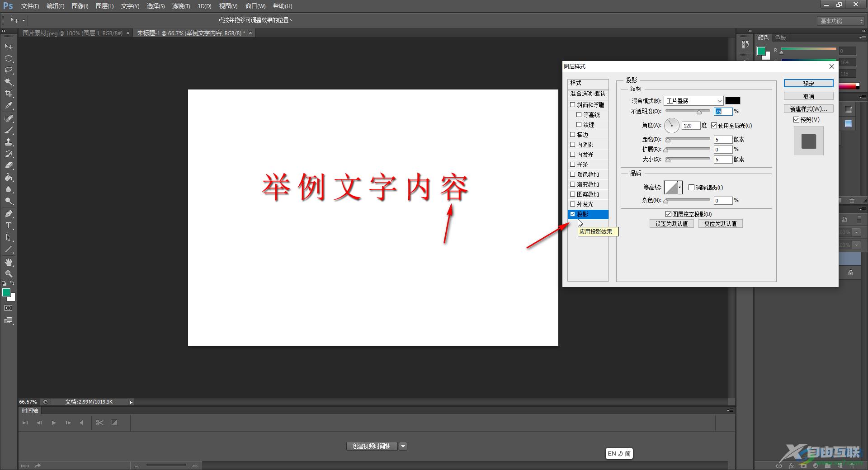Open 滤镜 menu
This screenshot has height=470, width=868.
tap(181, 6)
